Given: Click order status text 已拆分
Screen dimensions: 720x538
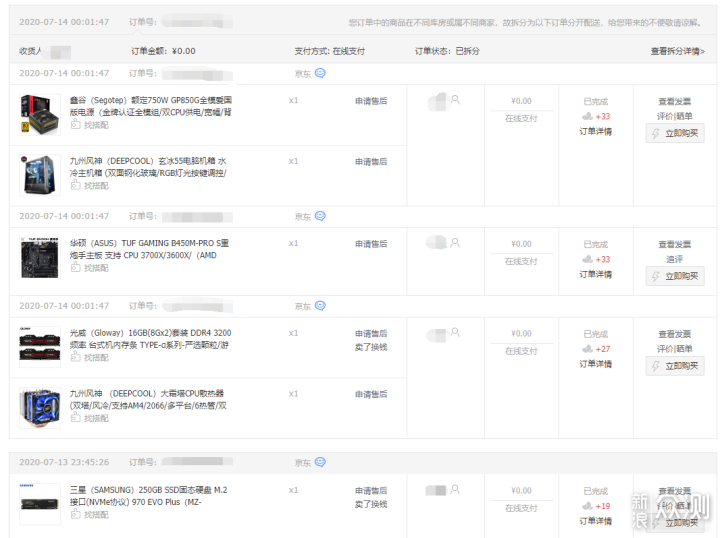Looking at the screenshot, I should coord(467,51).
